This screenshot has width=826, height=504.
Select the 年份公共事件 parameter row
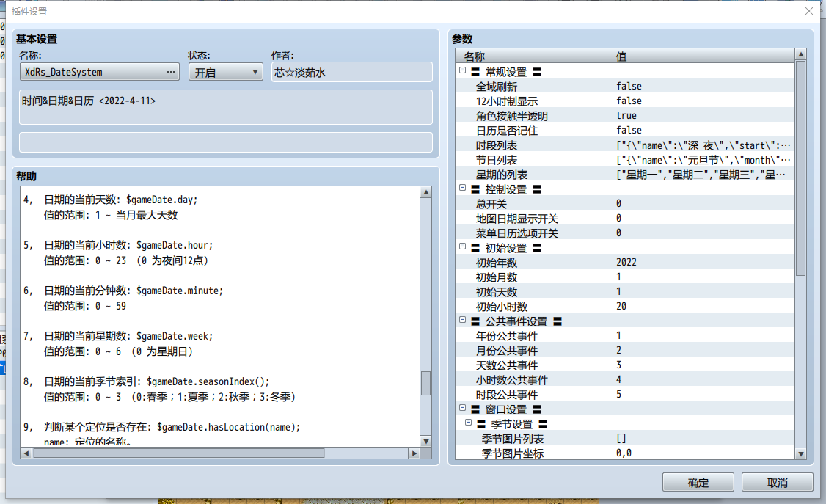pos(625,336)
